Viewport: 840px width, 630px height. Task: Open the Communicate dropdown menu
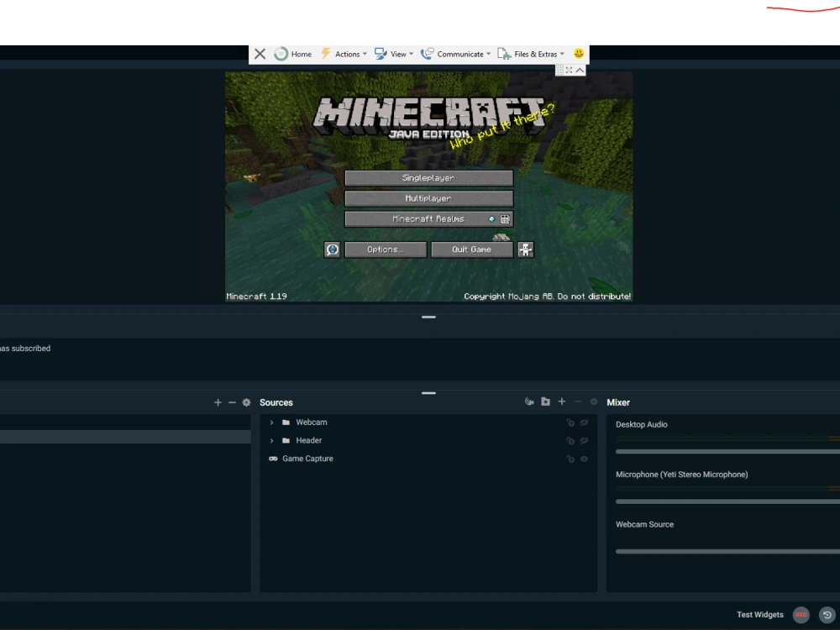(x=455, y=54)
